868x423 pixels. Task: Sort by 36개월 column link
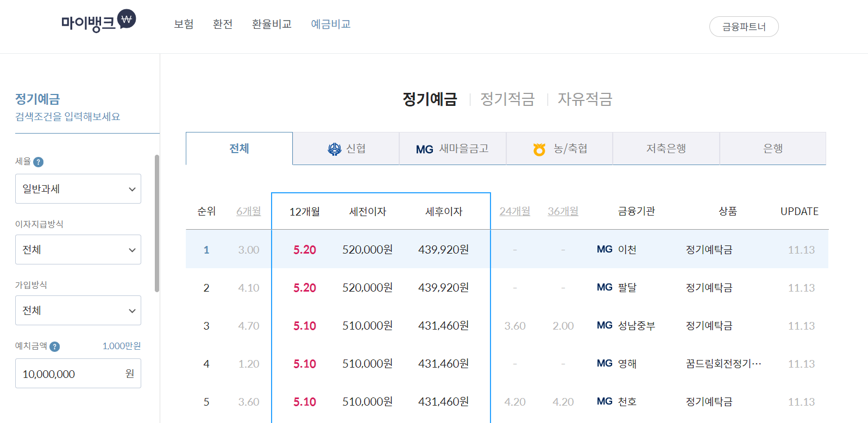click(563, 211)
